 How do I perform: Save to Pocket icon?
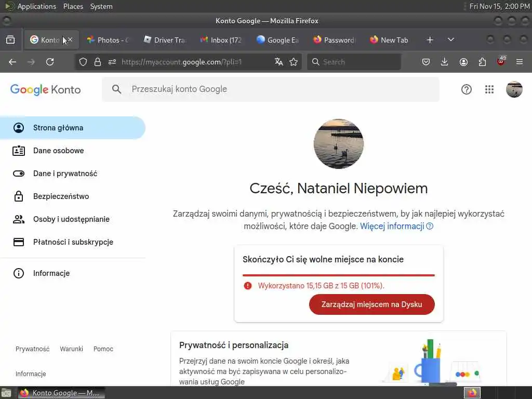pos(426,62)
